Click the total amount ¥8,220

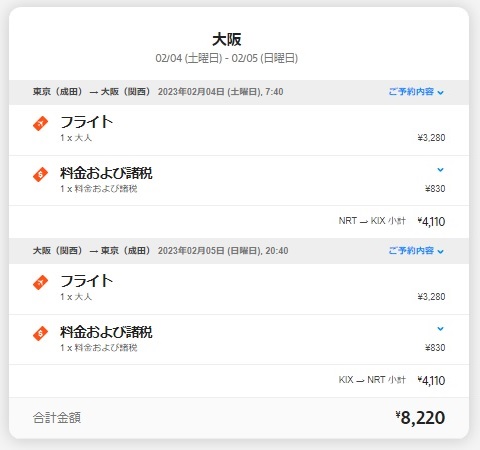(x=420, y=418)
